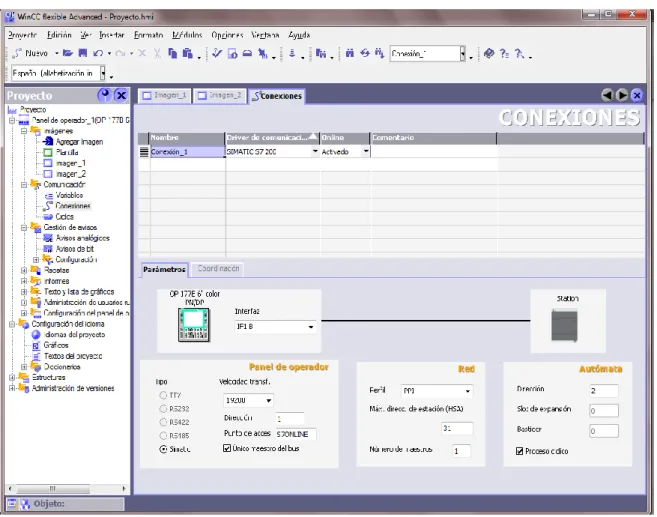
Task: Click the Station PLC device image
Action: (564, 325)
